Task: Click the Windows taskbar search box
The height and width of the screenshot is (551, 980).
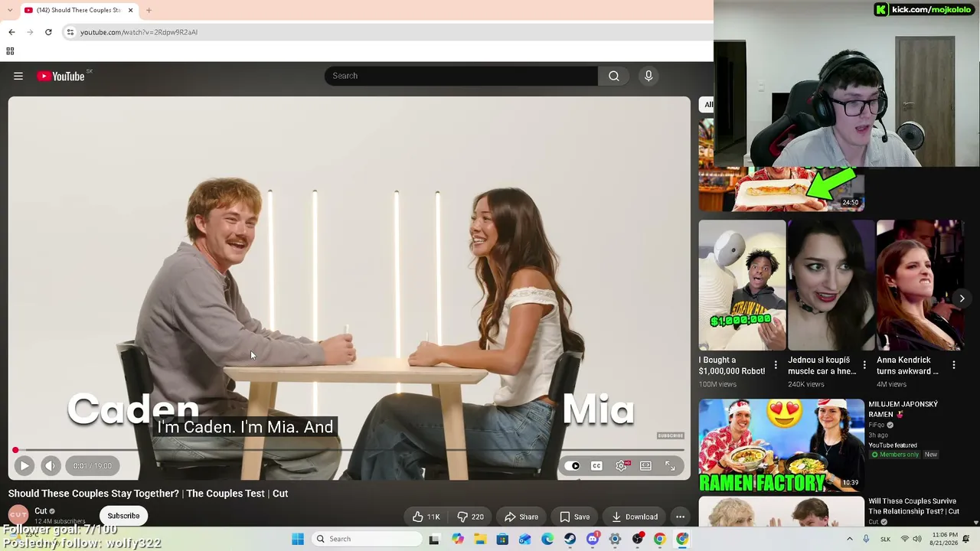Action: point(367,539)
